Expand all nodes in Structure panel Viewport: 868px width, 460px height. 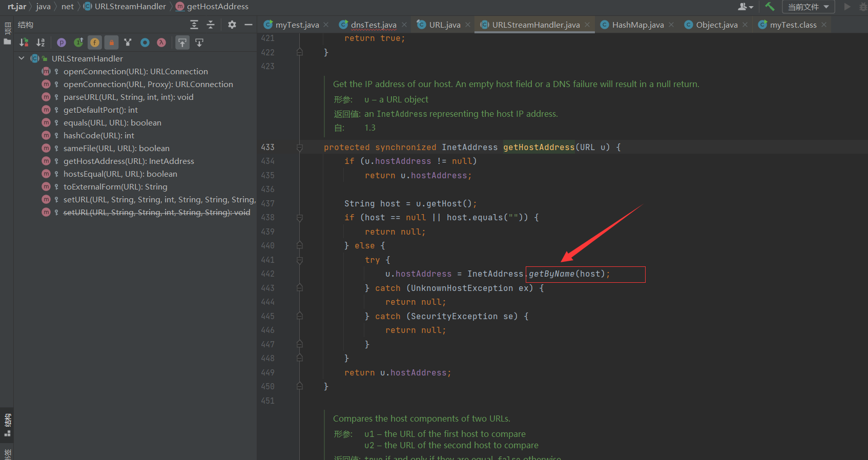pos(194,25)
